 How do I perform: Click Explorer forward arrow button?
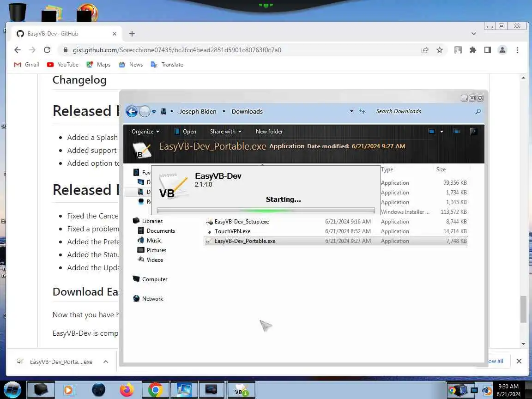pos(145,111)
